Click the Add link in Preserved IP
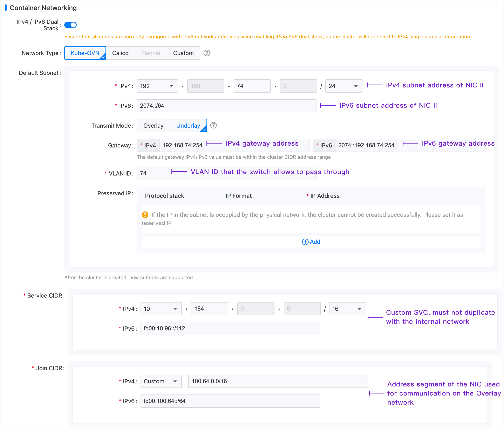This screenshot has height=431, width=504. [x=315, y=242]
